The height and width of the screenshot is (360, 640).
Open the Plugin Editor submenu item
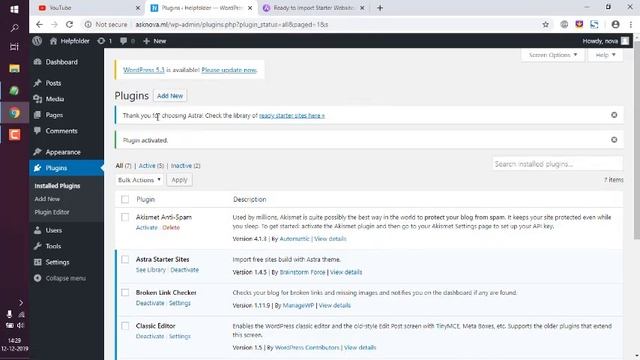click(52, 212)
